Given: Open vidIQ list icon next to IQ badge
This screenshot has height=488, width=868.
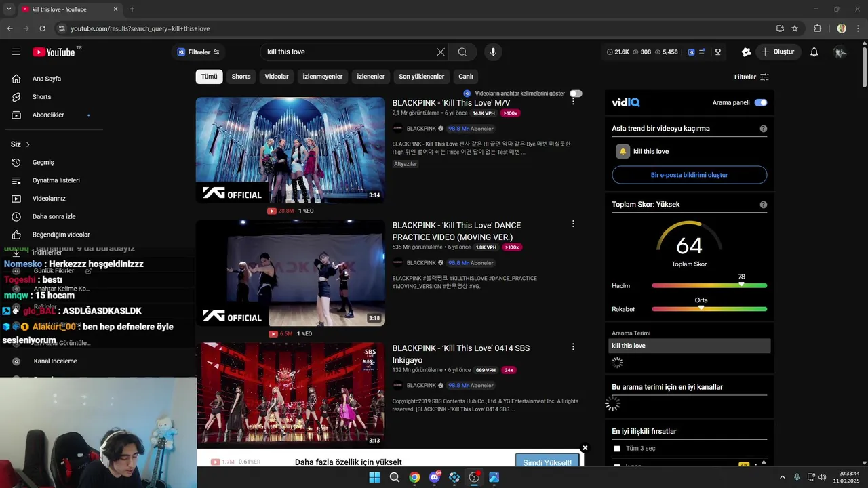Looking at the screenshot, I should click(703, 52).
